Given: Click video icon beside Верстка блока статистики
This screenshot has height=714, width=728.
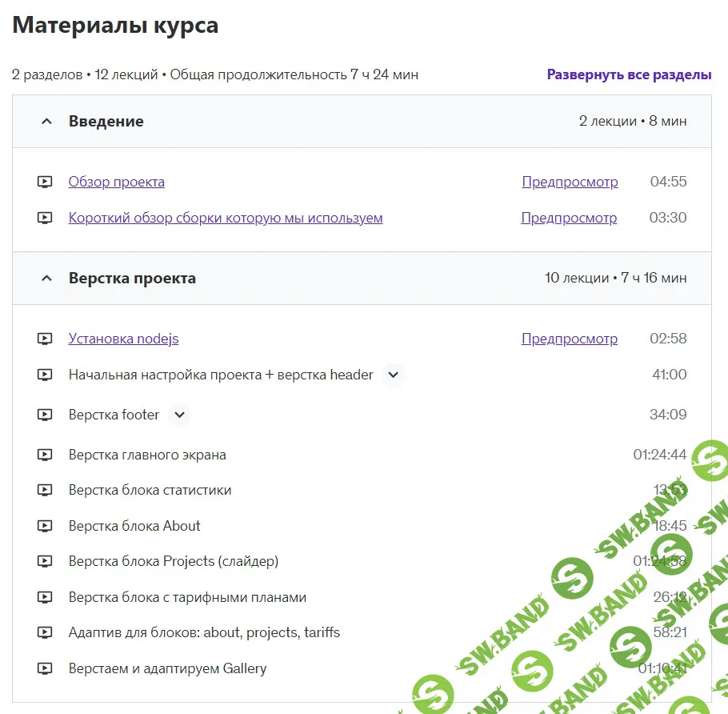Looking at the screenshot, I should click(x=45, y=490).
